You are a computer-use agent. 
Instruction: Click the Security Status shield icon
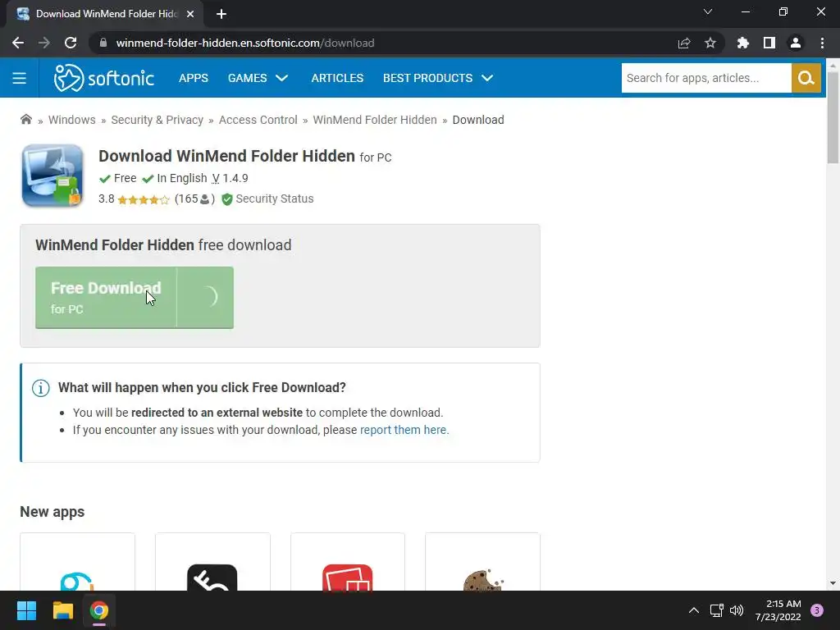(x=227, y=199)
